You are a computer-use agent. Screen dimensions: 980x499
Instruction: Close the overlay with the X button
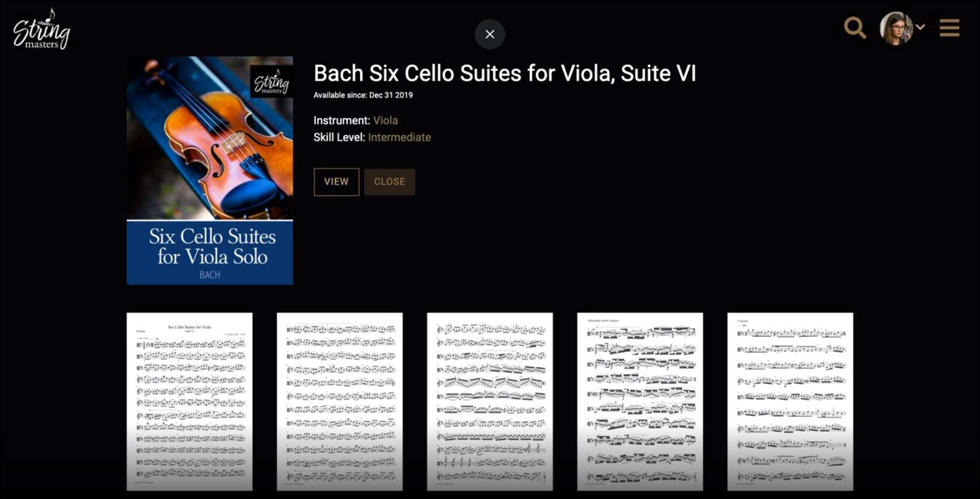[x=490, y=34]
